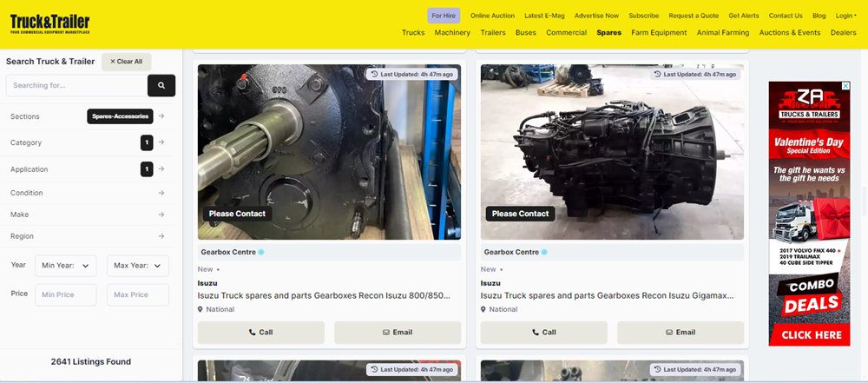
Task: Open the Login dropdown menu
Action: [x=845, y=16]
